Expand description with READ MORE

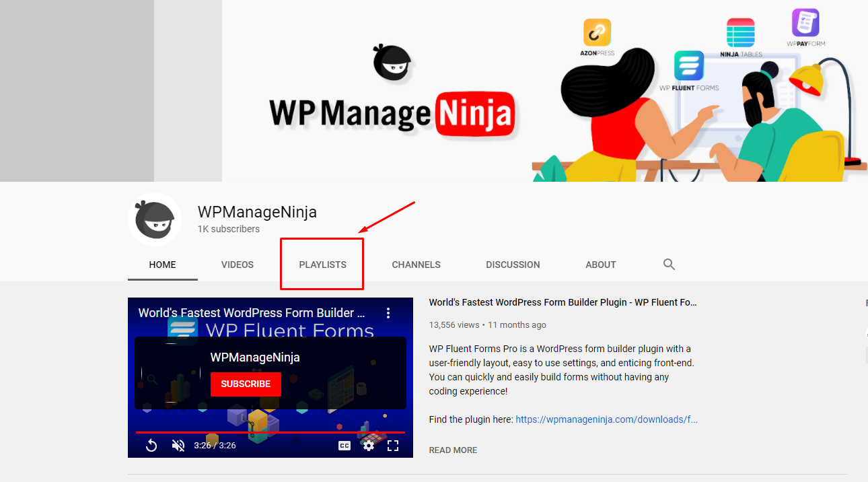point(453,450)
